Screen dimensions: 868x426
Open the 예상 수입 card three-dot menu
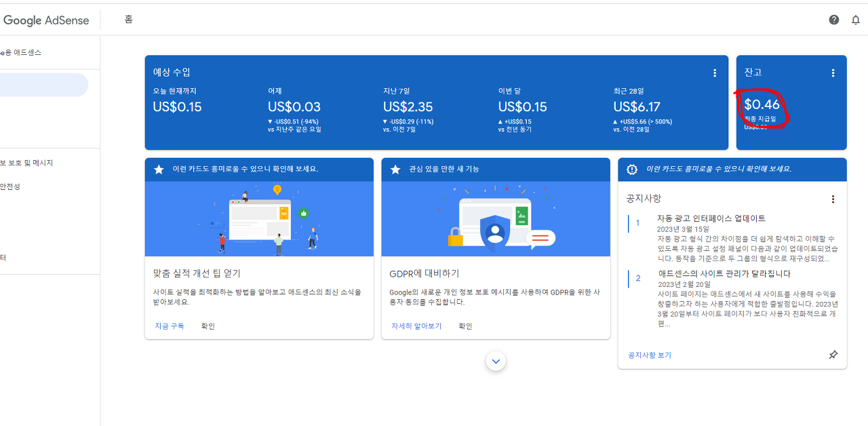point(715,73)
